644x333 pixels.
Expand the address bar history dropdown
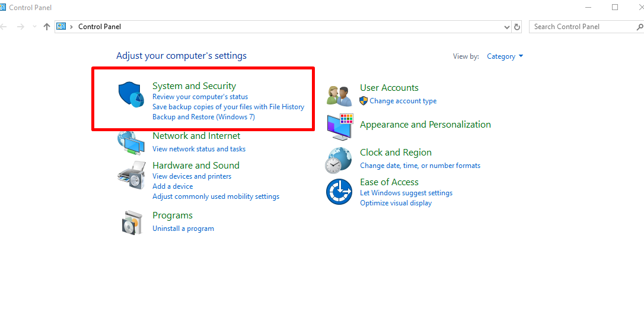pyautogui.click(x=507, y=27)
